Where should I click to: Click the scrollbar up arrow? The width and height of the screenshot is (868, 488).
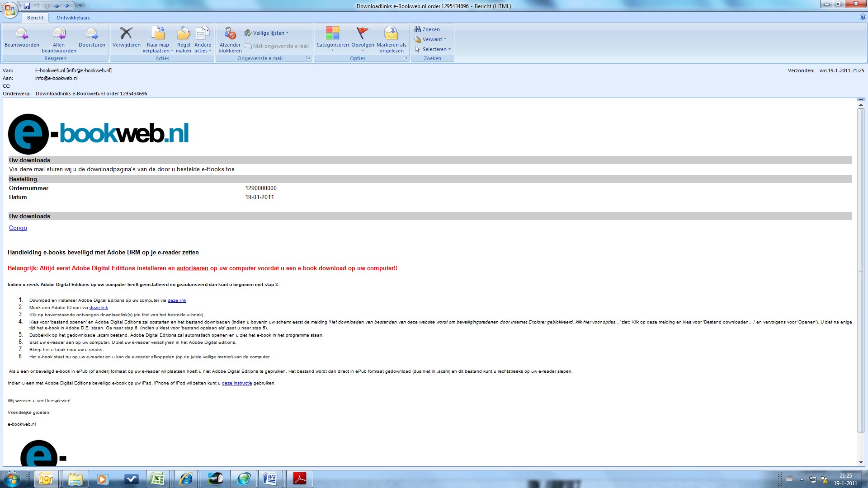pos(861,105)
